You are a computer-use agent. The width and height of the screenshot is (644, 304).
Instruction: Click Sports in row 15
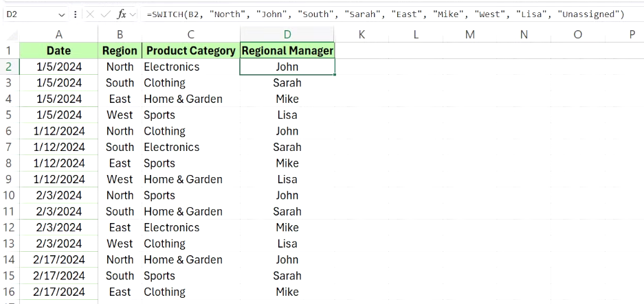[159, 276]
